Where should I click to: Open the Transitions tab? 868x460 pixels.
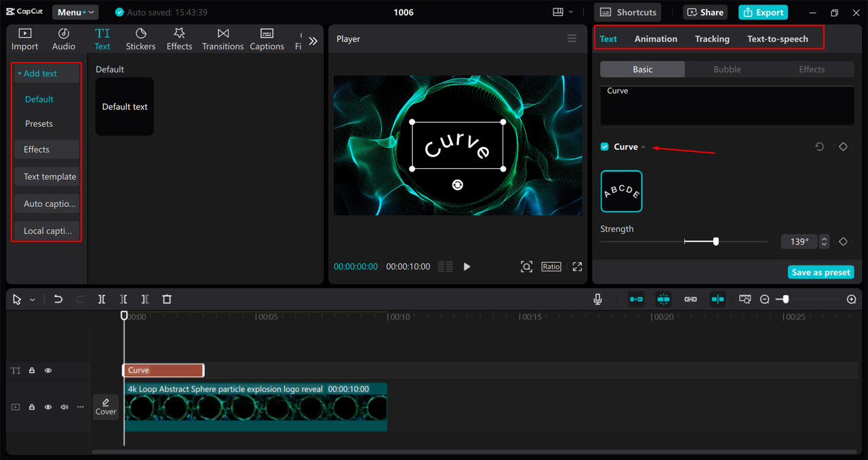pos(222,39)
